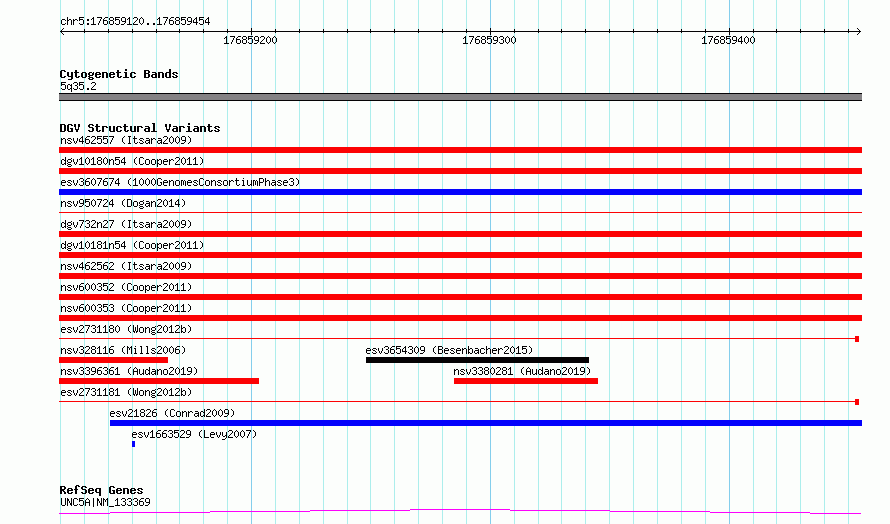Click the red end marker of esv2731180

tap(857, 339)
